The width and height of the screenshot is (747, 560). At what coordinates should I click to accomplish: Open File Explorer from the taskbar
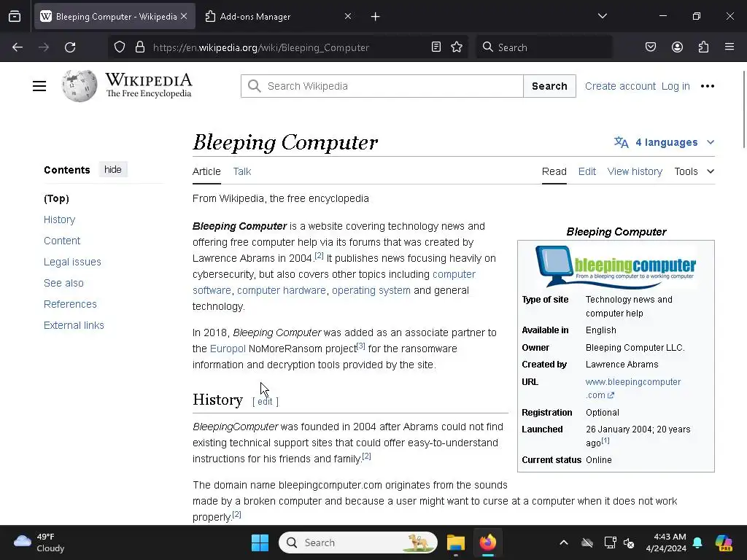pyautogui.click(x=455, y=542)
